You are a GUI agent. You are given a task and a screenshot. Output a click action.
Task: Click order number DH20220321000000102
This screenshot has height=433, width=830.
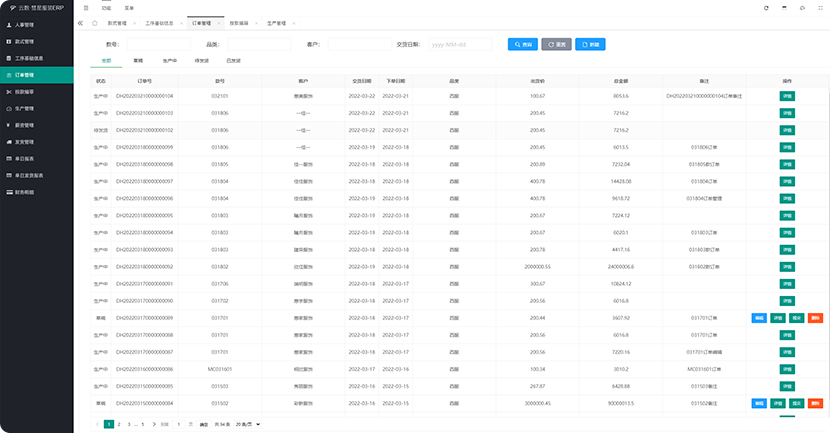point(145,130)
